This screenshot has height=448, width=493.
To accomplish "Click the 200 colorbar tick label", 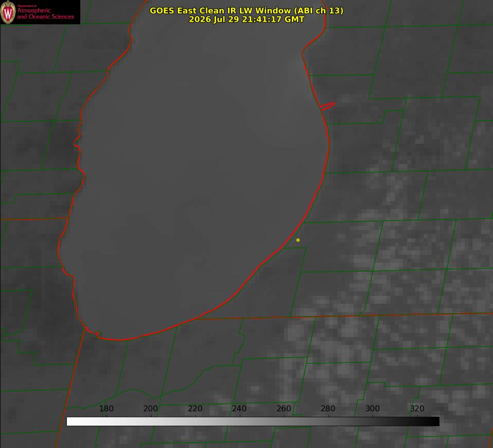I will coord(151,408).
